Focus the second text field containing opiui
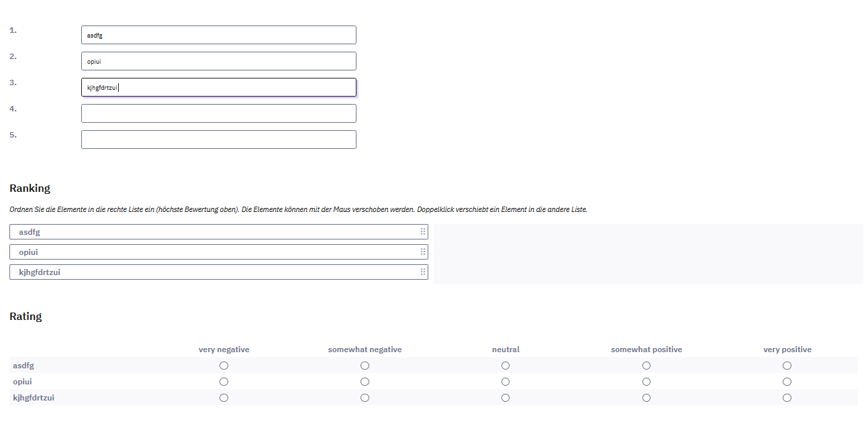The width and height of the screenshot is (868, 436). point(219,61)
